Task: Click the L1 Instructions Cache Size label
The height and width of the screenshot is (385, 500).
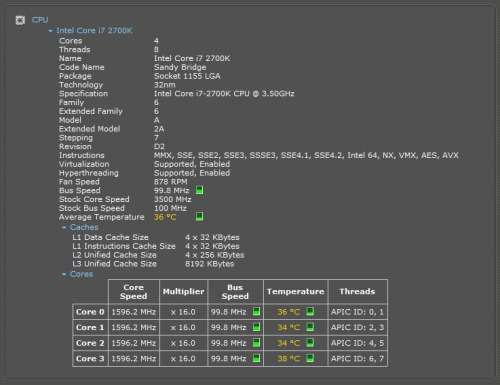Action: pos(124,246)
